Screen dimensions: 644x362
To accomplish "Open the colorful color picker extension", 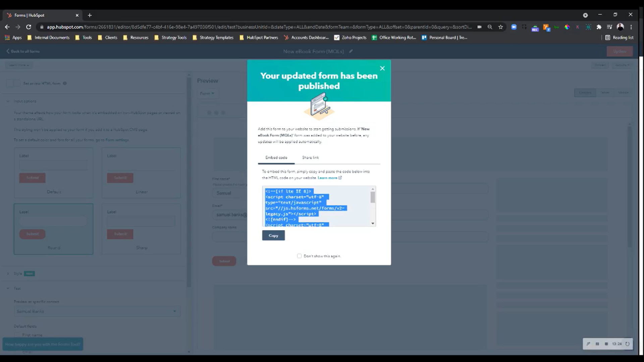I will (x=567, y=27).
